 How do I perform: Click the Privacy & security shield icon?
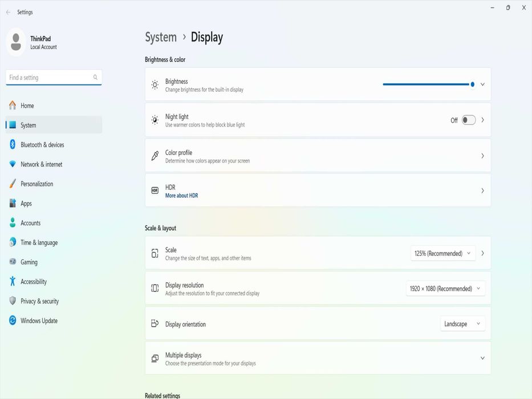(13, 301)
